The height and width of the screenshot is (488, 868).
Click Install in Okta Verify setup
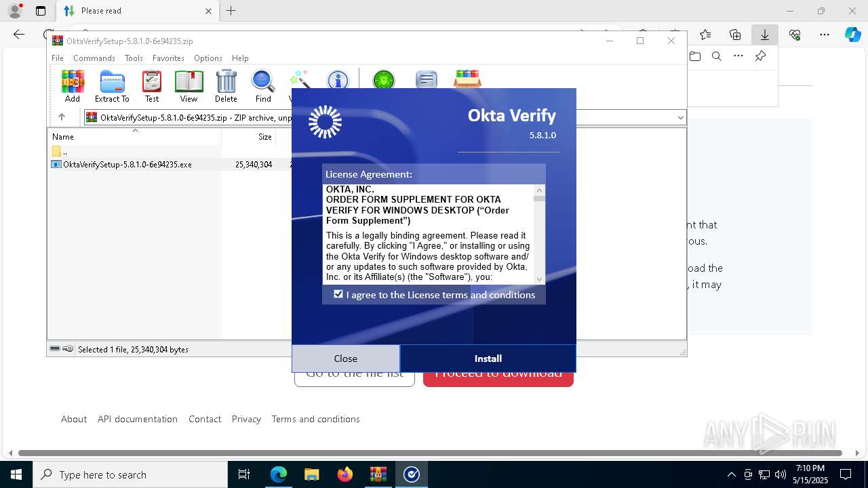(x=488, y=359)
